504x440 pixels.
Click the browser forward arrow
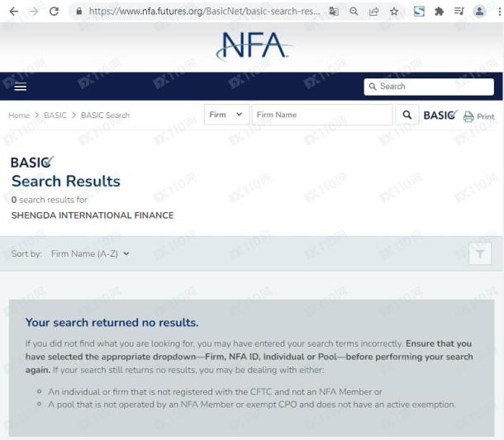[x=34, y=12]
